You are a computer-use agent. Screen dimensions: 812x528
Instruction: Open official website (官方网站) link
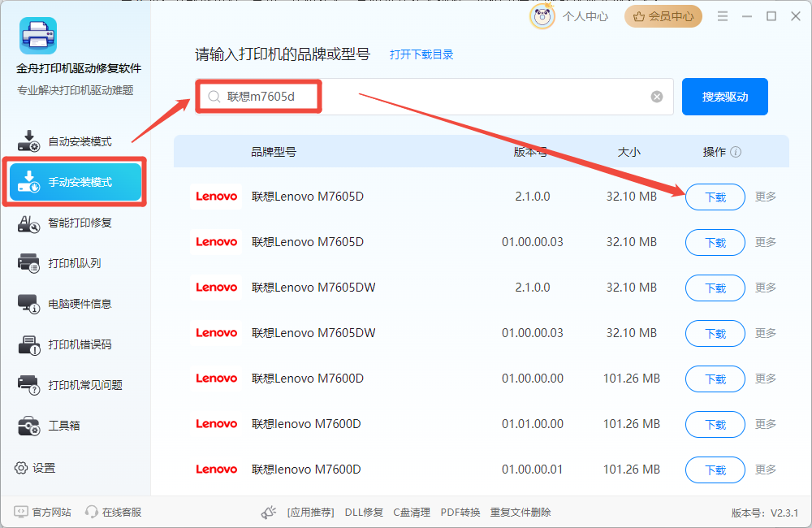(x=42, y=512)
